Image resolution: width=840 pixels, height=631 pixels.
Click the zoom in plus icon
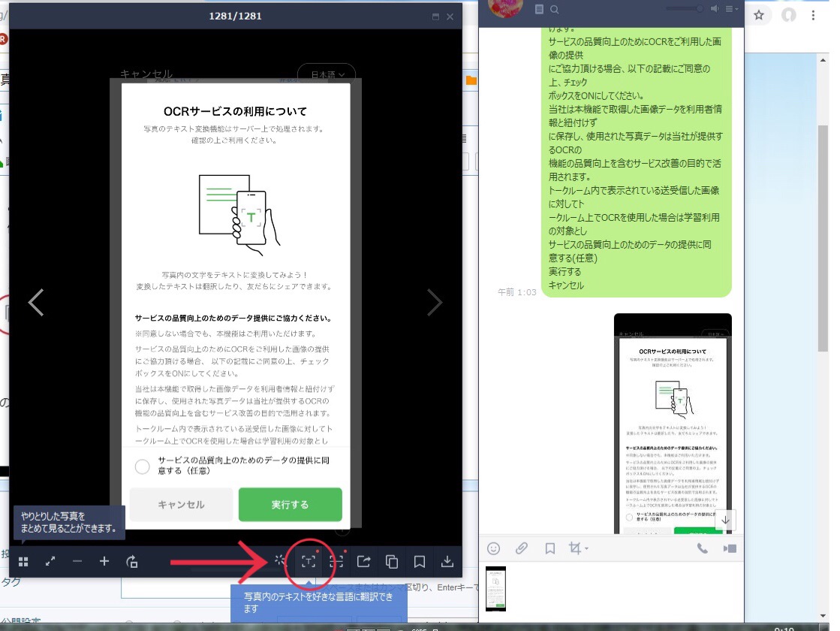[x=104, y=561]
